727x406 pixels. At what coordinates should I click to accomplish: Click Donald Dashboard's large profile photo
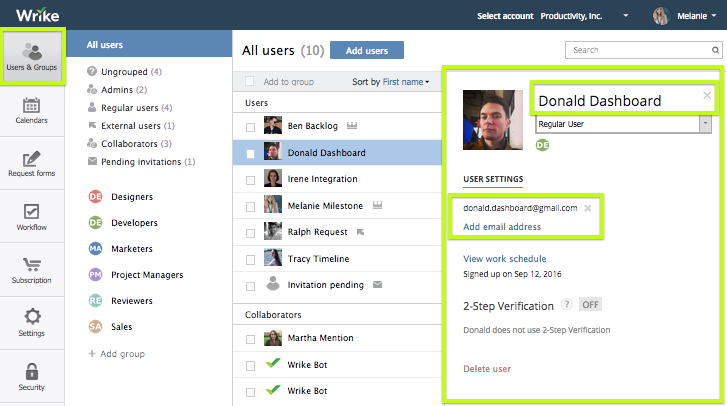pyautogui.click(x=492, y=120)
